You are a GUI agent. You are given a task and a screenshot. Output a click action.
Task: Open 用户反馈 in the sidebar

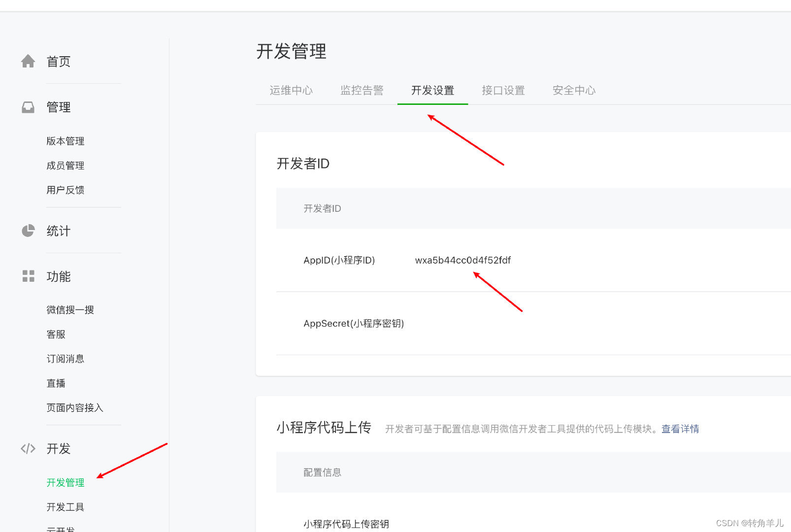(x=66, y=190)
